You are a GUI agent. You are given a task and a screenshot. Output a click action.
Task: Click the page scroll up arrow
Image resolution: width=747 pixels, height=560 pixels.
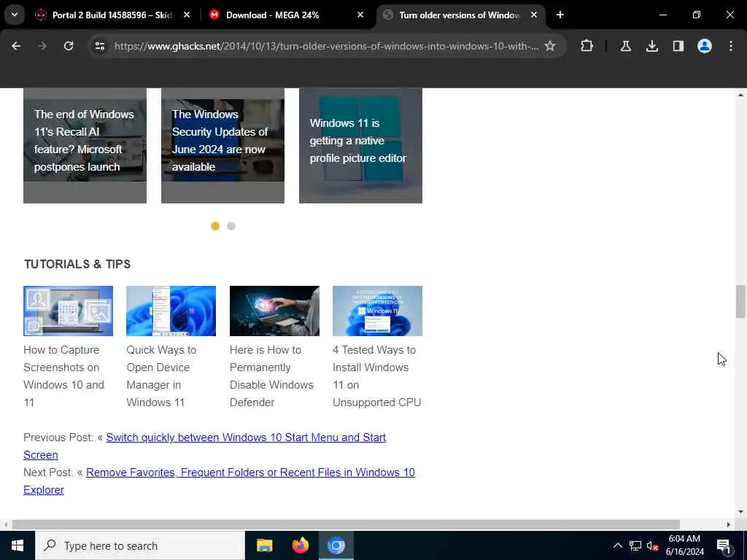coord(740,95)
